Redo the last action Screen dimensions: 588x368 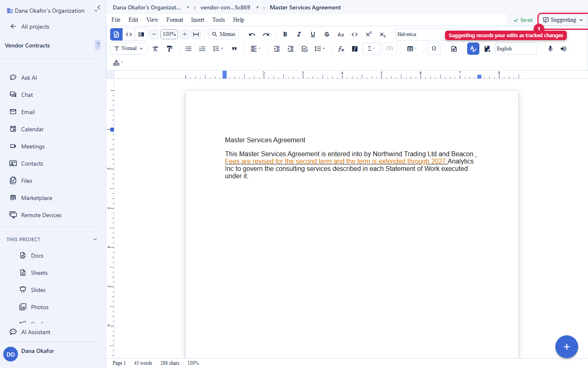(266, 34)
